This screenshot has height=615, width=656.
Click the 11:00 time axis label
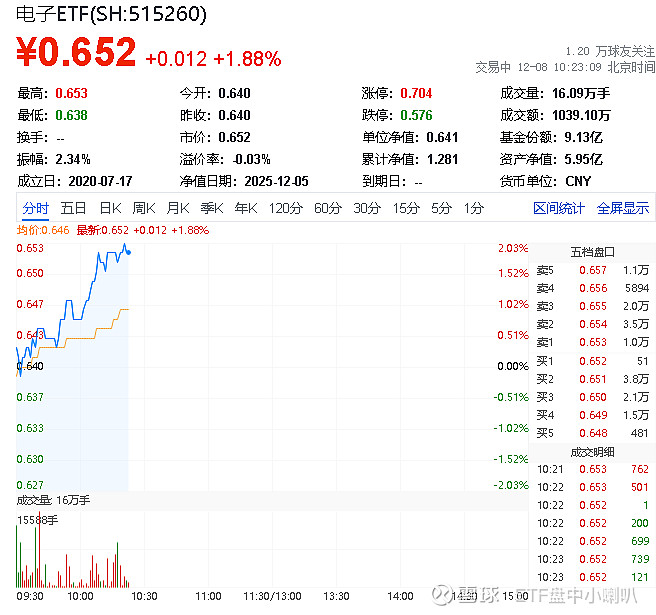208,596
